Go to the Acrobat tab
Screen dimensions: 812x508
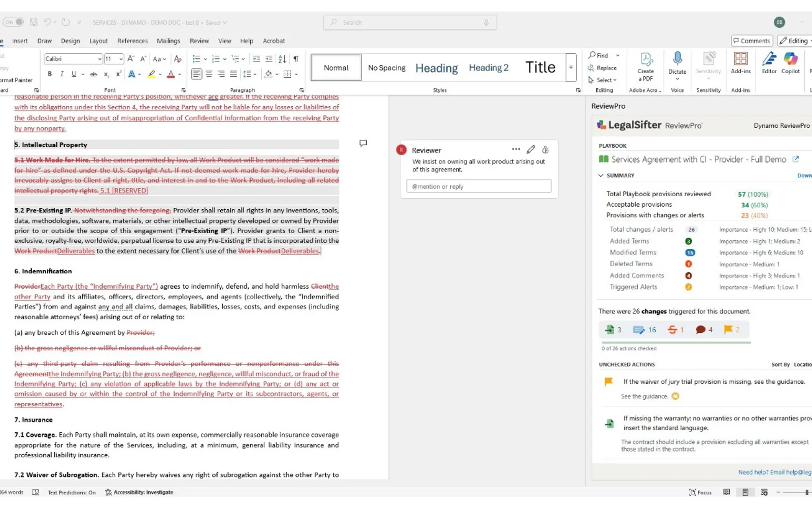click(x=274, y=41)
